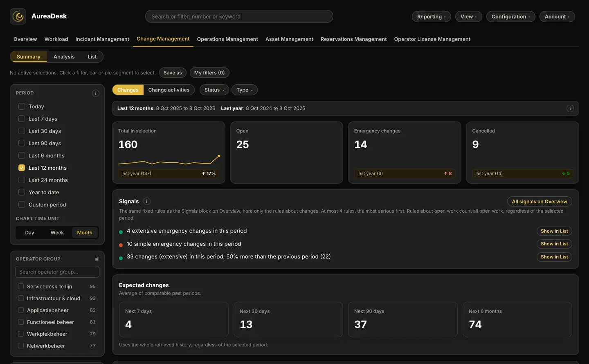Open the Reservations Management tab
The image size is (589, 364).
click(353, 39)
